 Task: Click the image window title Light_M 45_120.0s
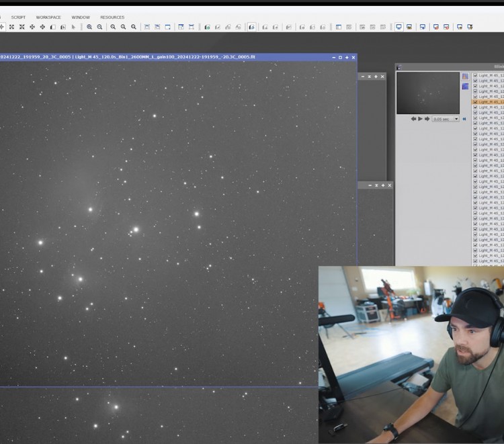165,57
